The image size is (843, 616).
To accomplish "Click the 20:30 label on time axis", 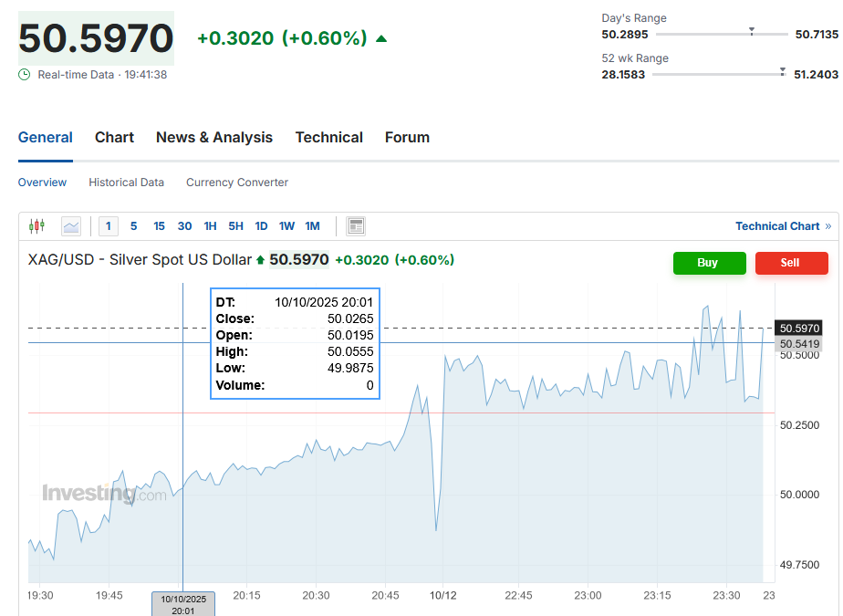I will [316, 596].
